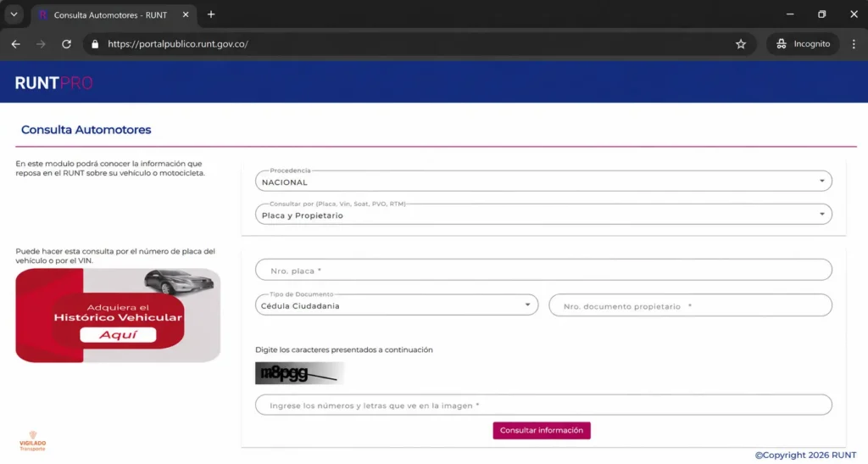
Task: Click the captcha text input field
Action: [543, 405]
